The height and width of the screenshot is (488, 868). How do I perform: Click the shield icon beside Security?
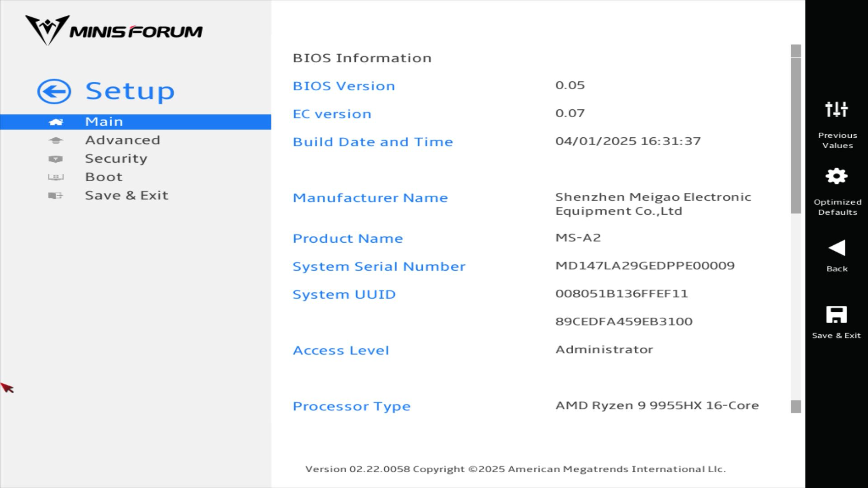coord(56,159)
